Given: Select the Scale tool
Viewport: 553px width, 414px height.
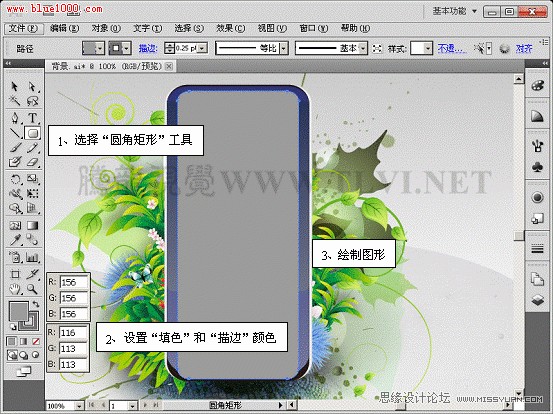Looking at the screenshot, I should click(x=32, y=179).
